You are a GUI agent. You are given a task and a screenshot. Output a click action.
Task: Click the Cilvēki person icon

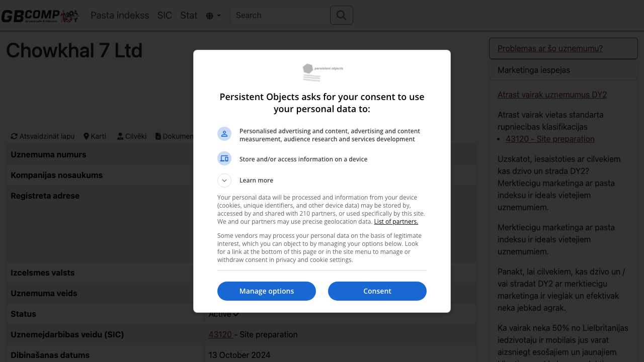120,136
